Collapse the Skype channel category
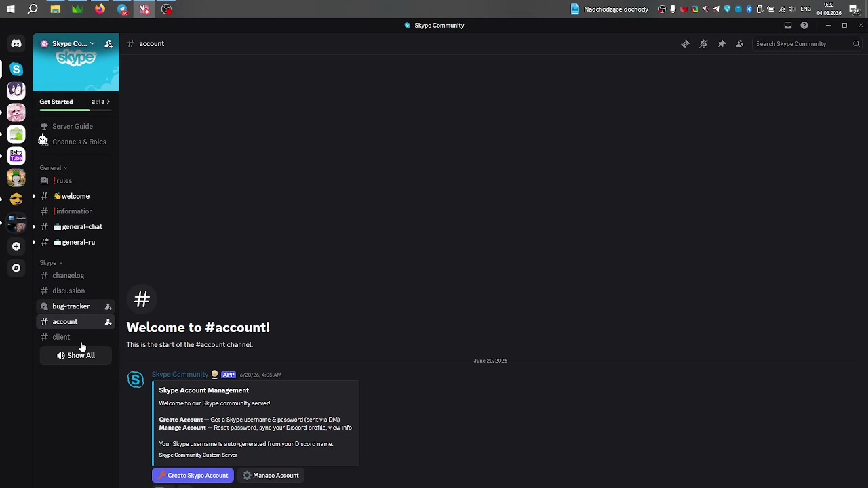Viewport: 868px width, 488px height. click(x=51, y=263)
